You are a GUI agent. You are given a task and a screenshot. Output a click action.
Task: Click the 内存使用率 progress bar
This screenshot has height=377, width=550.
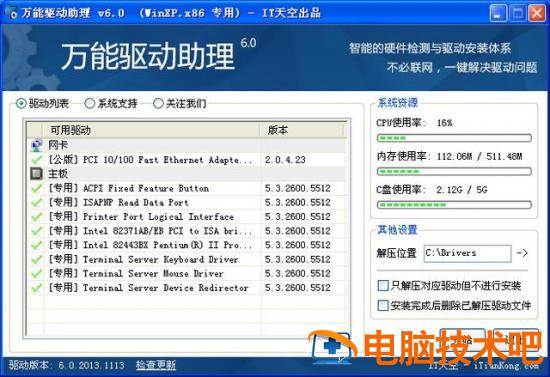coord(454,171)
